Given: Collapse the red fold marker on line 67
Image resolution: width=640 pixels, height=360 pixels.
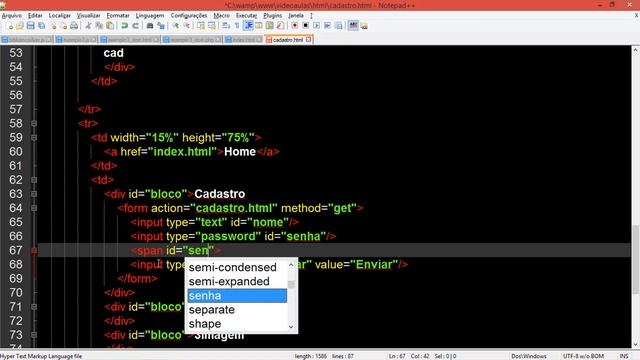Looking at the screenshot, I should click(34, 250).
